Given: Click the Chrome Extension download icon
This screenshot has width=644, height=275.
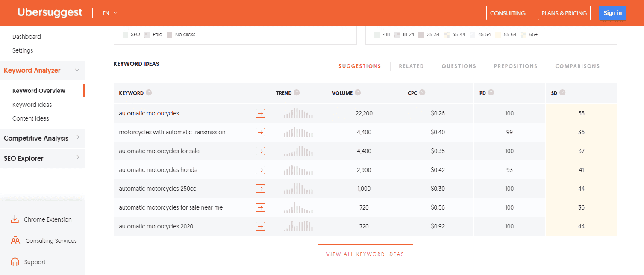Looking at the screenshot, I should click(15, 219).
